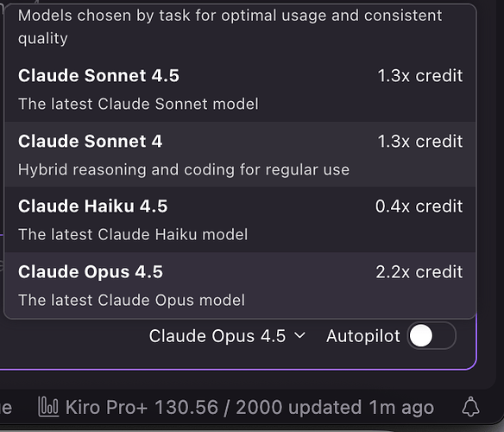The width and height of the screenshot is (504, 432).
Task: Click the Autopilot label
Action: click(x=362, y=336)
